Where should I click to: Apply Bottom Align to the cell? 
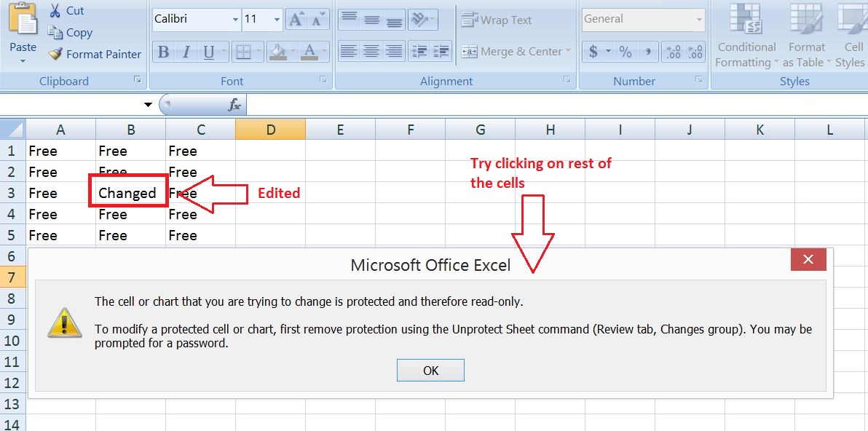coord(394,20)
